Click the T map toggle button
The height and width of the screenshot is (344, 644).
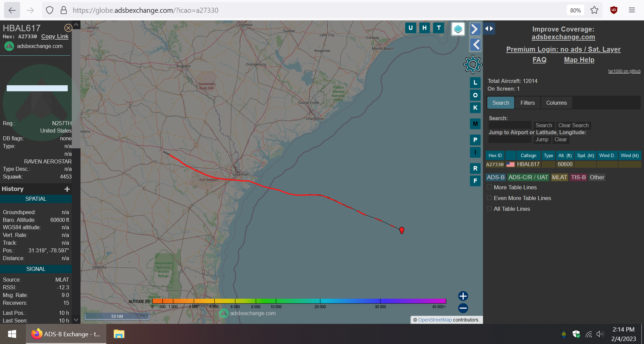(439, 28)
